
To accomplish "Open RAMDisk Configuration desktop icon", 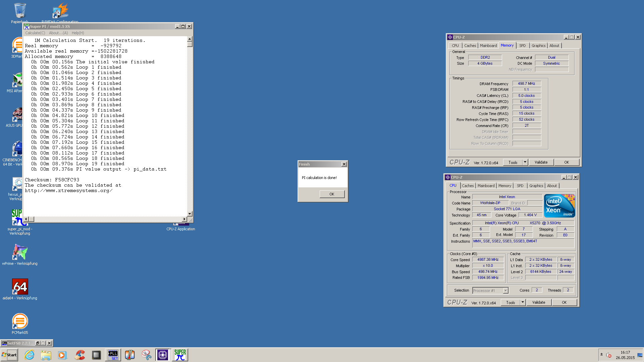I will tap(60, 13).
